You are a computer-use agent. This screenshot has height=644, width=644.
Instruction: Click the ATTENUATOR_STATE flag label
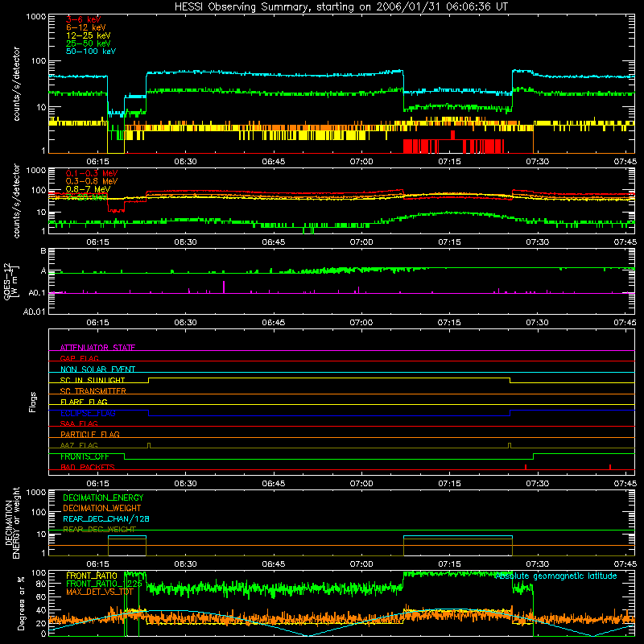click(97, 348)
